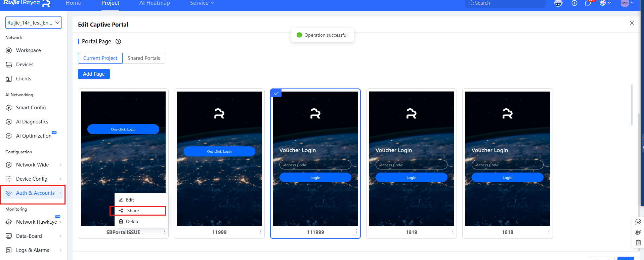
Task: Click the header Search input field
Action: 505,3
